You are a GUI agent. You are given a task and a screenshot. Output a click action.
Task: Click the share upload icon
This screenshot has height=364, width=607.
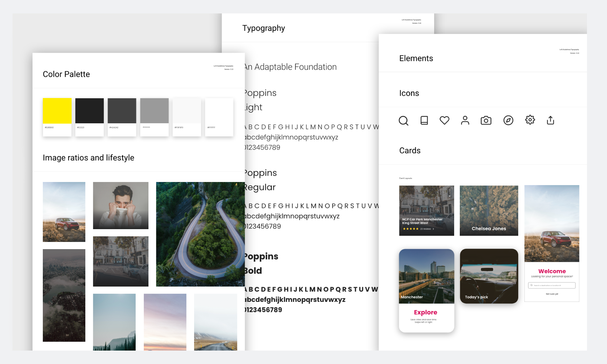pos(550,120)
